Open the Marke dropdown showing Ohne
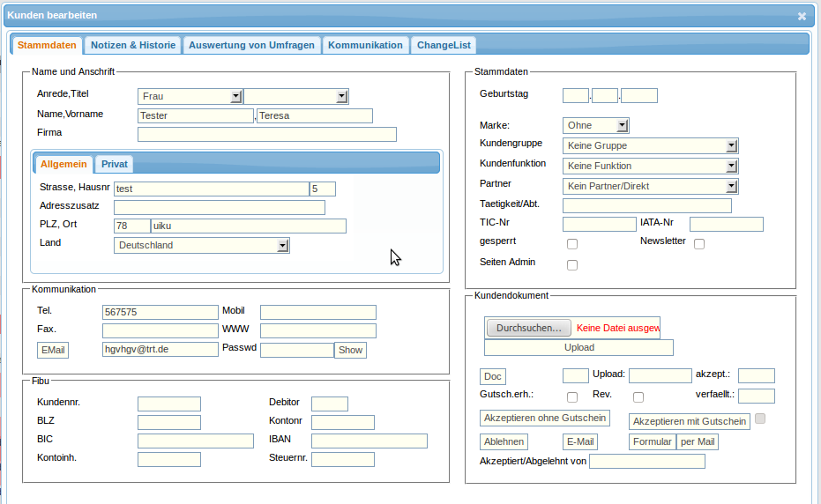Image resolution: width=821 pixels, height=504 pixels. pos(595,125)
